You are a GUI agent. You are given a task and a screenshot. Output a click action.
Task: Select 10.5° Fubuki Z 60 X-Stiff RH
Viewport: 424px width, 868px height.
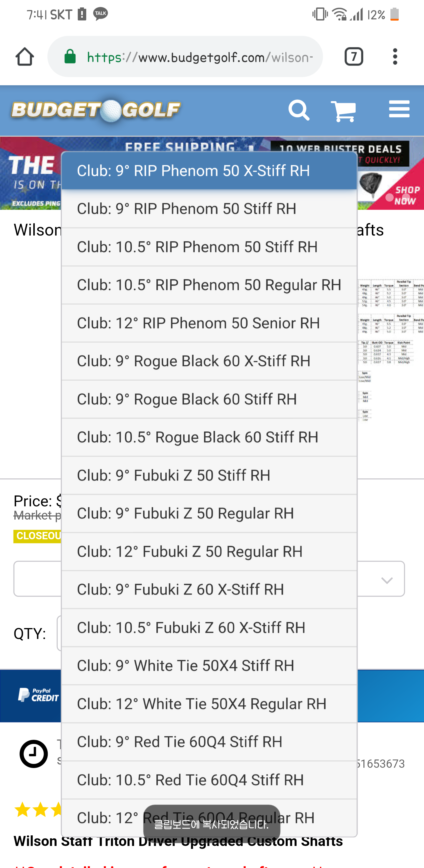[x=209, y=628]
